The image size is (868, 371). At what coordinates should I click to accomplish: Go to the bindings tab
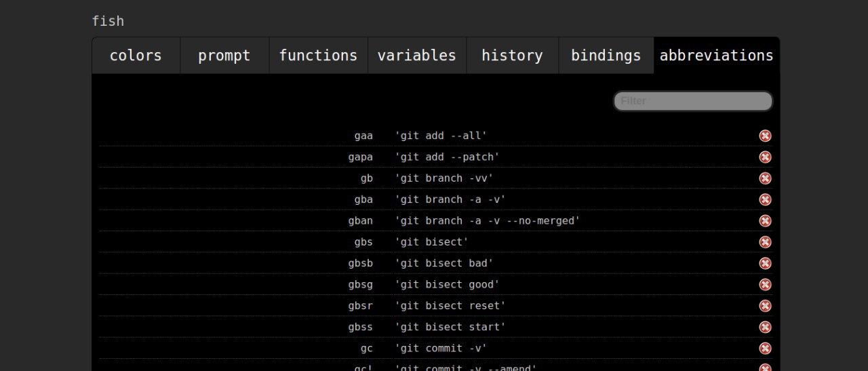(x=606, y=56)
